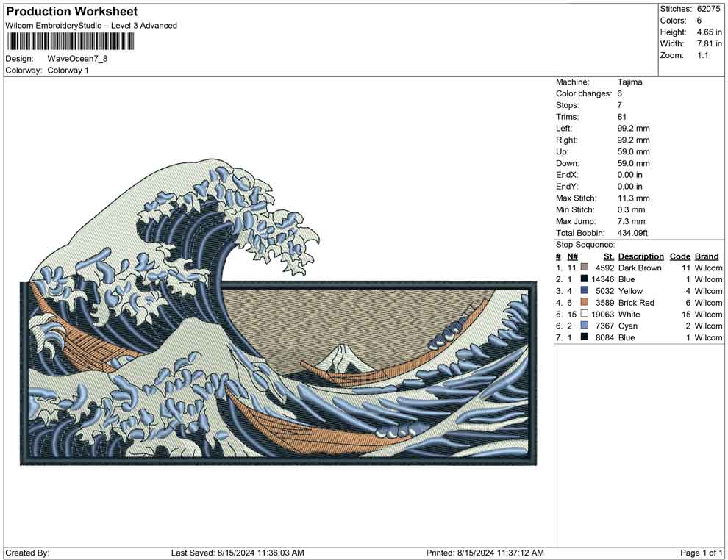The image size is (728, 560).
Task: Click the 'Created By:' label
Action: [27, 553]
